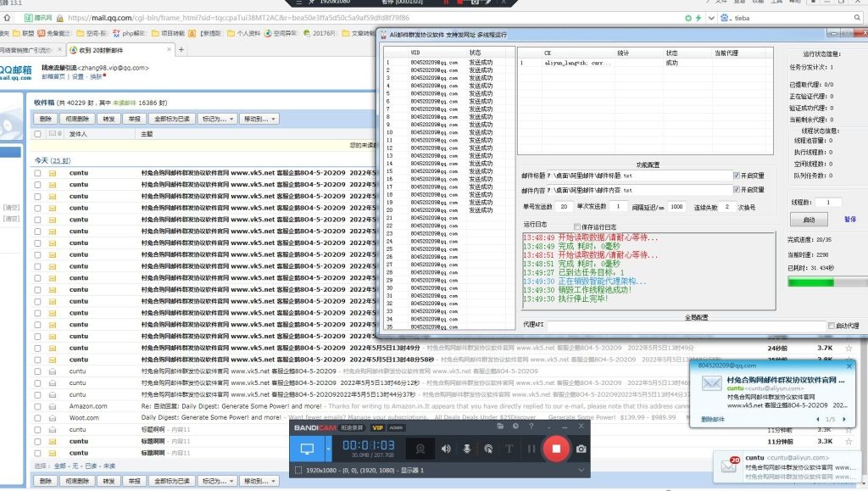Toggle the Bandicam microphone icon
The height and width of the screenshot is (491, 868).
pyautogui.click(x=467, y=448)
